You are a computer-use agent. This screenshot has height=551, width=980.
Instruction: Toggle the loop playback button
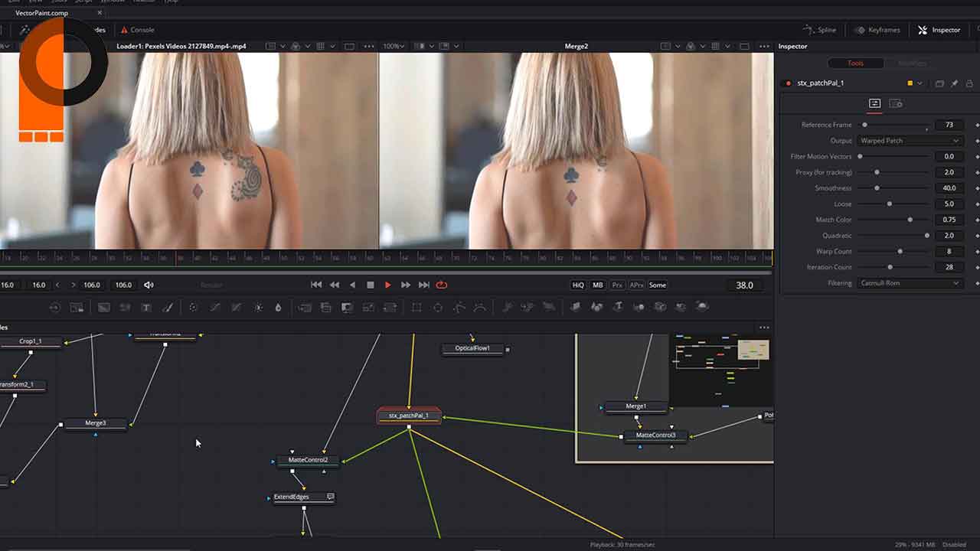(442, 285)
